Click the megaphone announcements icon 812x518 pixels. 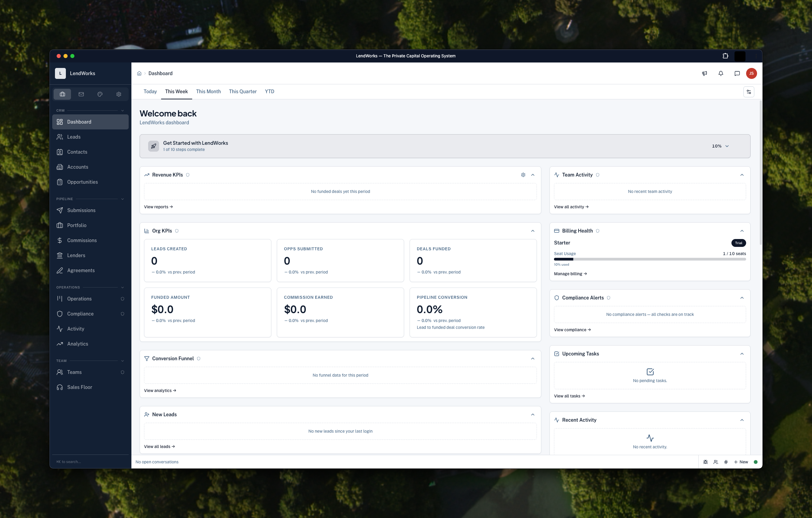tap(704, 73)
